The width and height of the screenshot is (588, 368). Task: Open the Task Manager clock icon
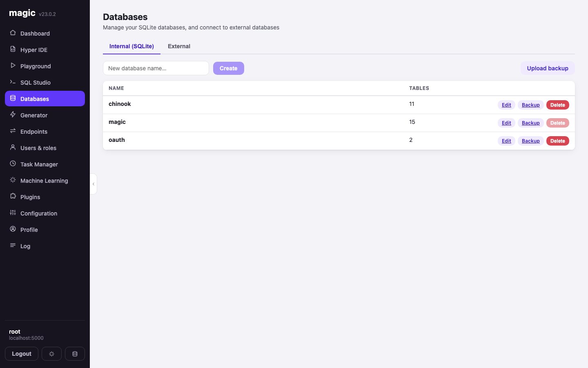click(13, 164)
